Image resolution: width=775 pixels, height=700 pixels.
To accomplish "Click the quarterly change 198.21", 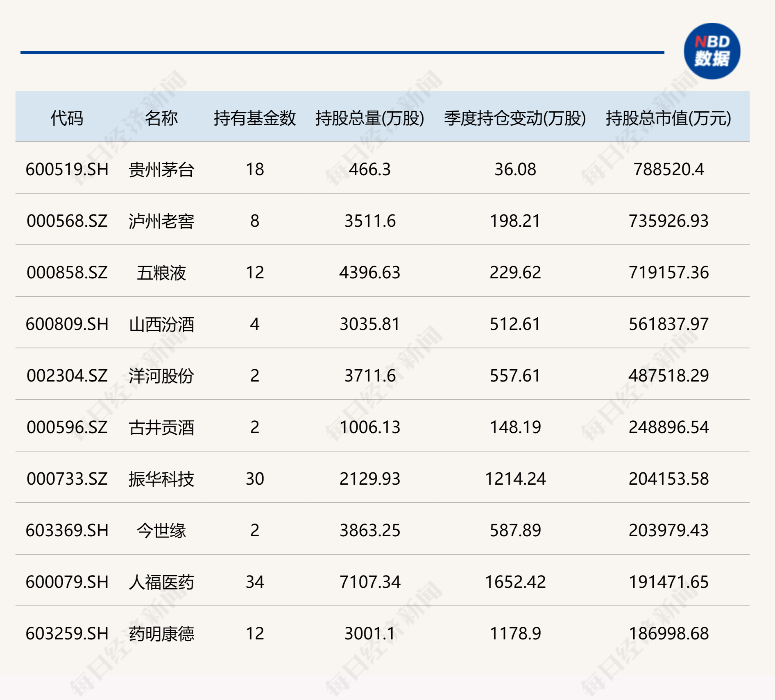I will pyautogui.click(x=515, y=221).
